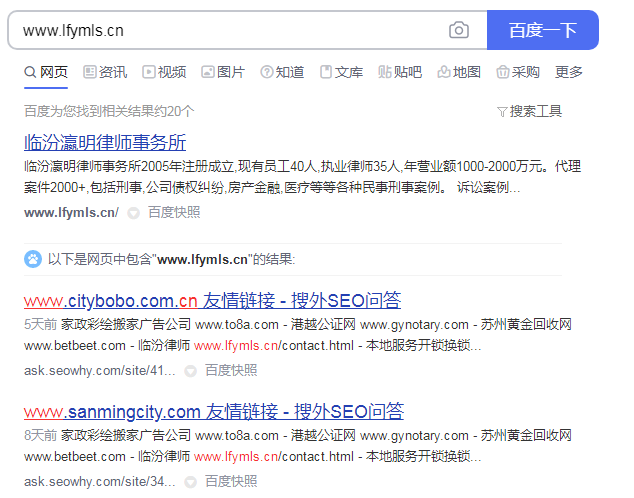The height and width of the screenshot is (498, 634).
Task: Click the funnel icon beside 搜索工具
Action: click(502, 112)
